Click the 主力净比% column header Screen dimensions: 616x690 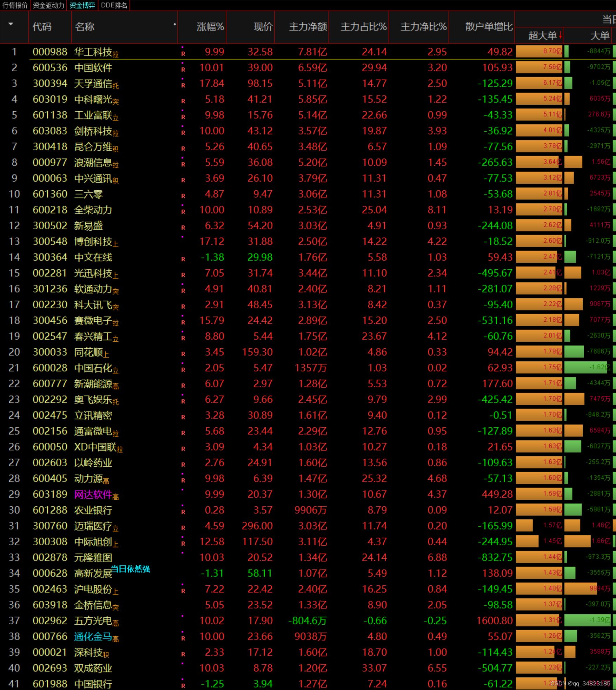pos(424,27)
